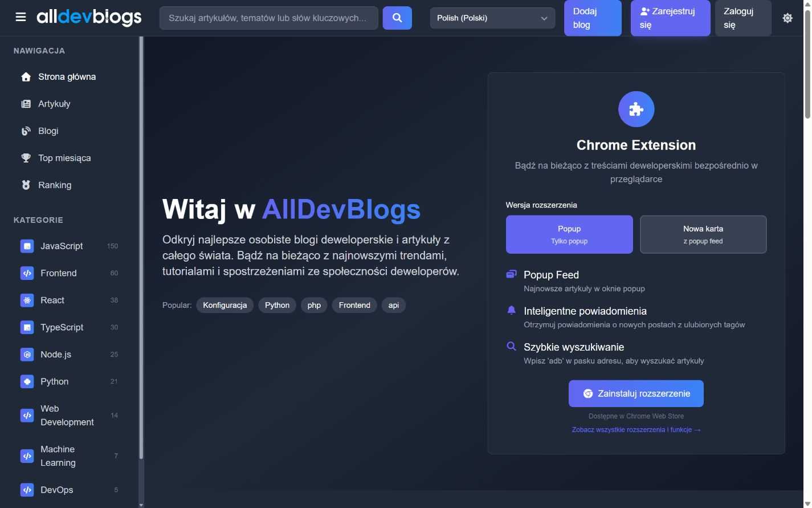This screenshot has width=812, height=508.
Task: Click the Zarejestruj się button
Action: (671, 18)
